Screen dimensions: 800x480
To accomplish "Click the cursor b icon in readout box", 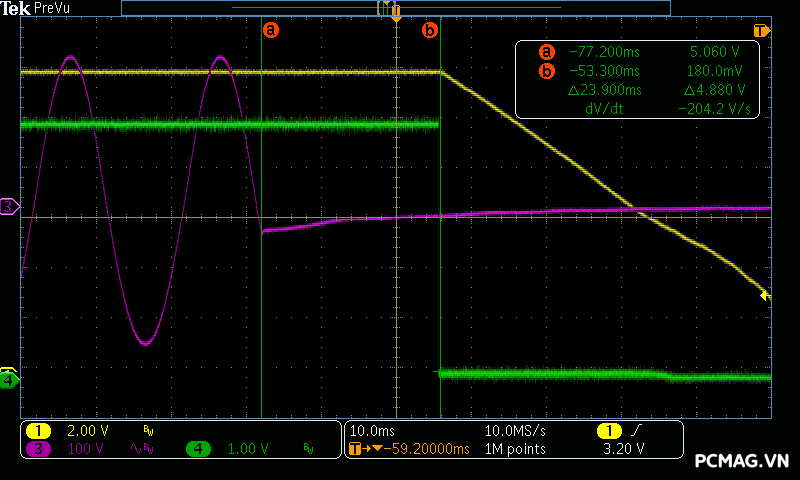I will [x=546, y=71].
